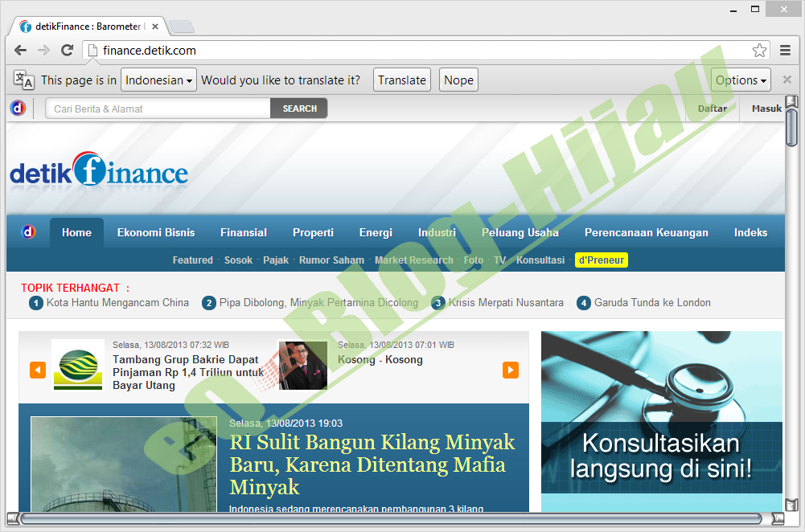Open topic Pipa Dibolong, Minyak Pertamina Dicolong
The height and width of the screenshot is (532, 805).
point(318,303)
